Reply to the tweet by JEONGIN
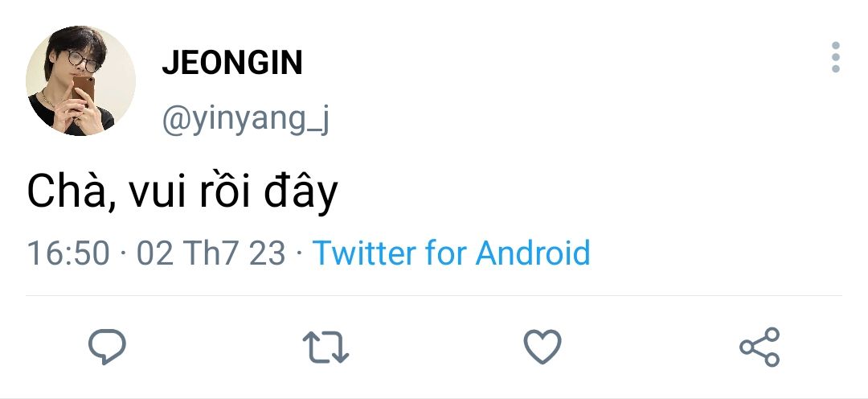 coord(106,347)
